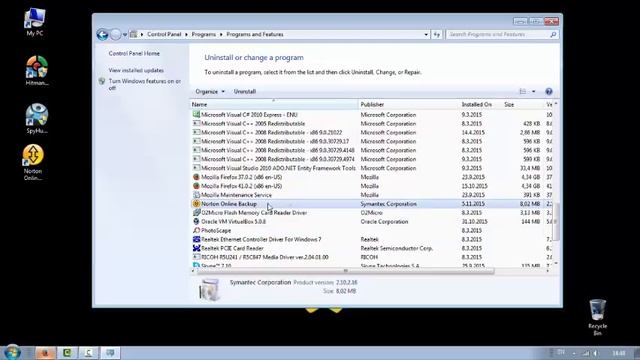Open the Hitman desktop shortcut

click(37, 71)
